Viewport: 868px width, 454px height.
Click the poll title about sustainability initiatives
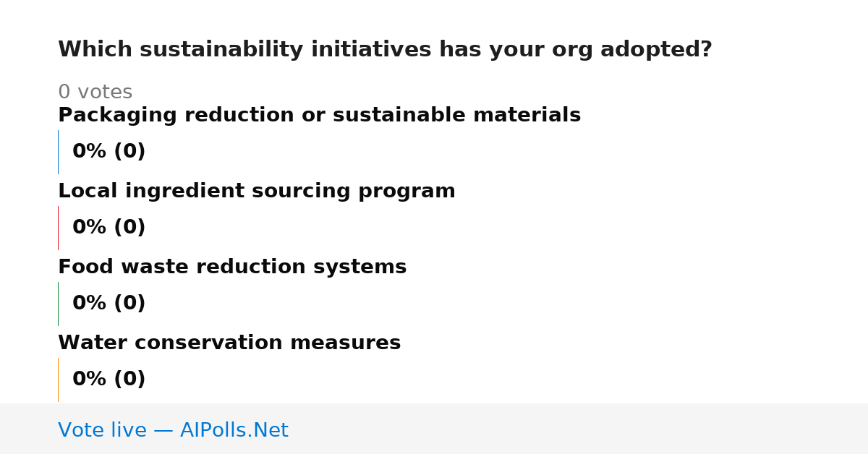[385, 50]
